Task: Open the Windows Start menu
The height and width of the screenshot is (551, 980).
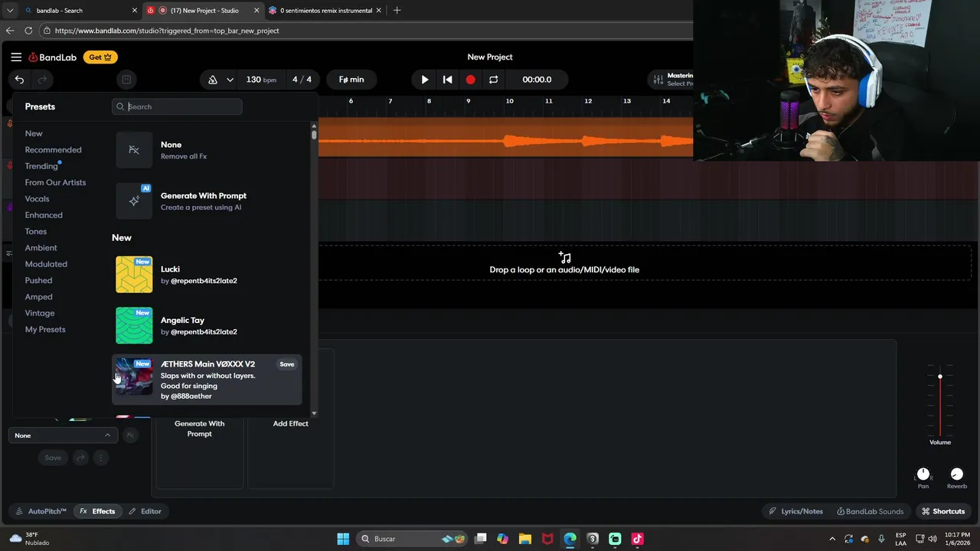Action: click(343, 539)
